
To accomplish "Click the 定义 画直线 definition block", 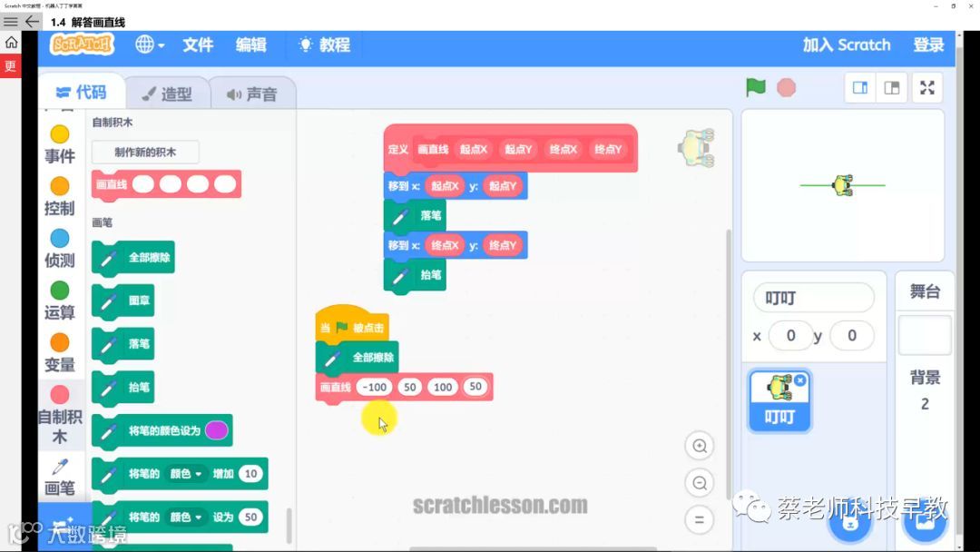I will click(510, 149).
